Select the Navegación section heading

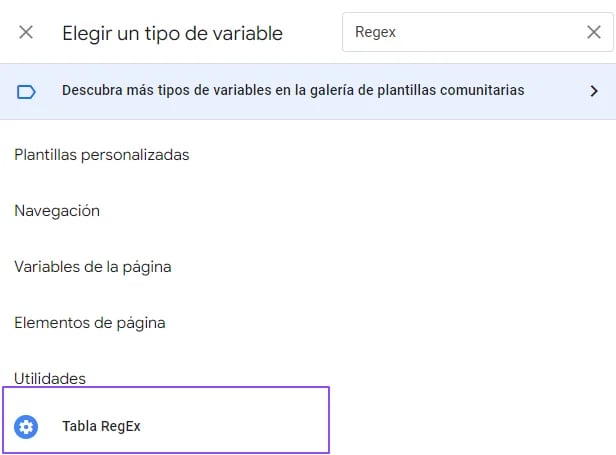(57, 211)
